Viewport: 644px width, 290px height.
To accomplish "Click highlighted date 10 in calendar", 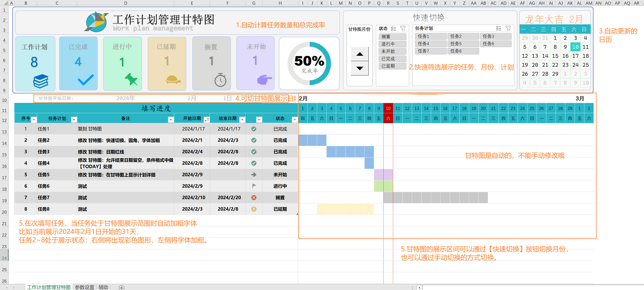I will click(575, 47).
